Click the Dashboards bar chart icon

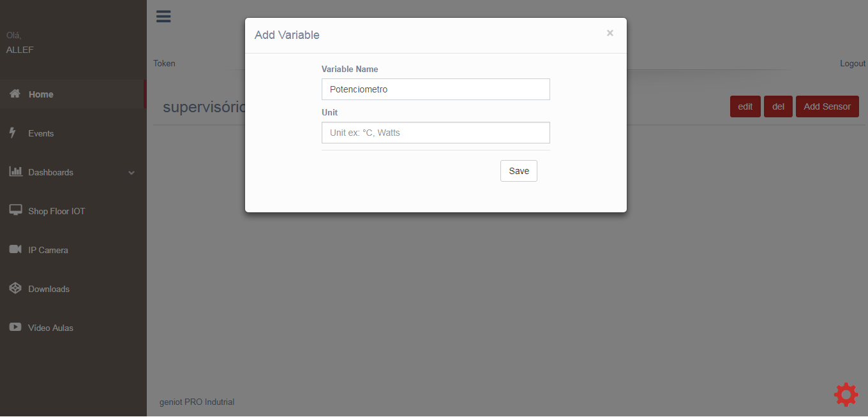click(x=15, y=172)
